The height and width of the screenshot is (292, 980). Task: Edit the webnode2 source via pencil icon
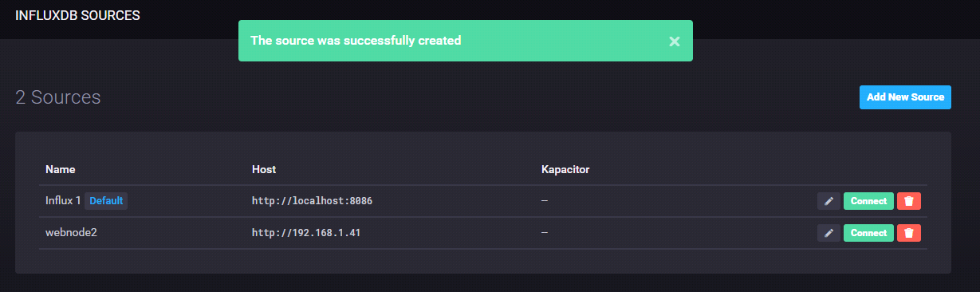coord(828,233)
